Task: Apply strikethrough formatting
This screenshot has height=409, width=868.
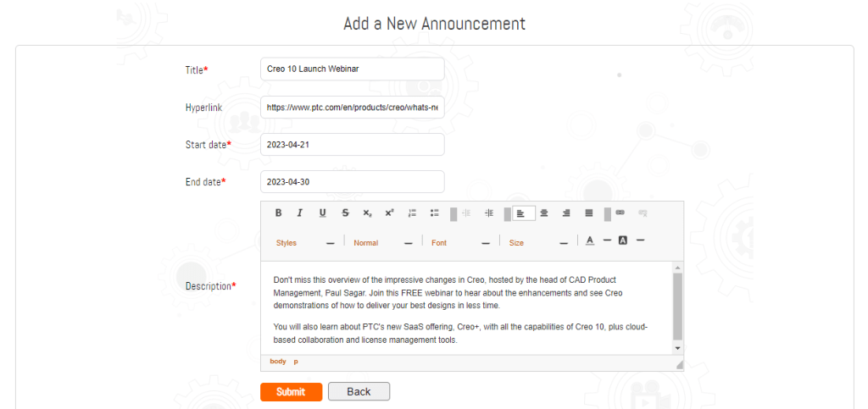Action: pyautogui.click(x=345, y=213)
